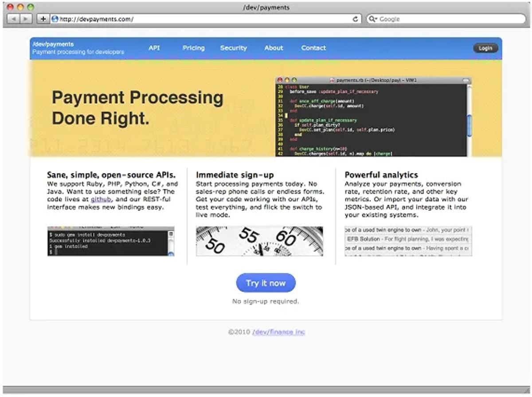This screenshot has width=532, height=397.
Task: Click the magnifier icon in Google search field
Action: tap(373, 19)
